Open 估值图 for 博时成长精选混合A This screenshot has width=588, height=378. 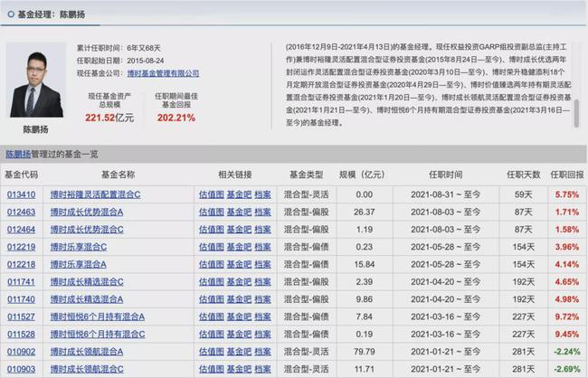click(212, 299)
